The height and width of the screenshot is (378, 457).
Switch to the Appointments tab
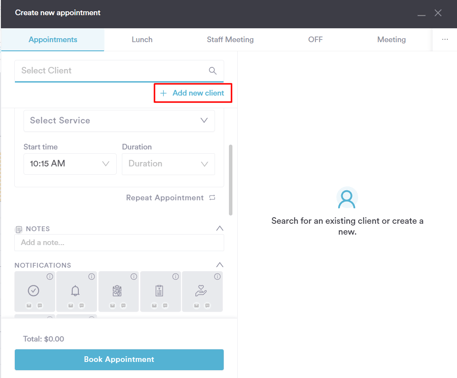[x=53, y=40]
